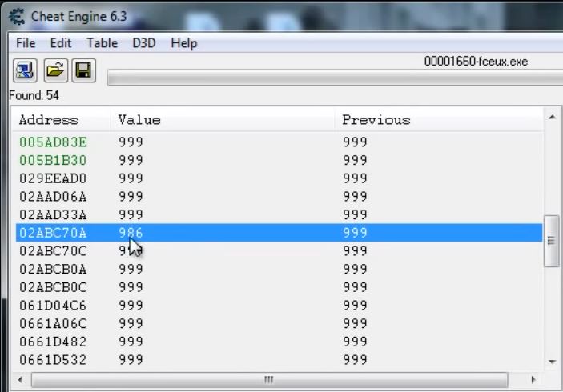Select address 02ABC70A with value 986
Image resolution: width=563 pixels, height=392 pixels.
[53, 233]
